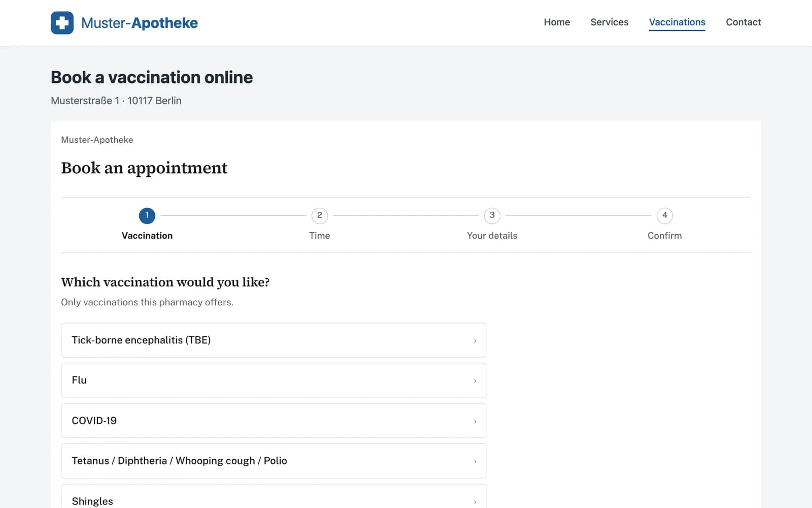Image resolution: width=812 pixels, height=508 pixels.
Task: Choose the Shingles vaccination option
Action: (274, 496)
